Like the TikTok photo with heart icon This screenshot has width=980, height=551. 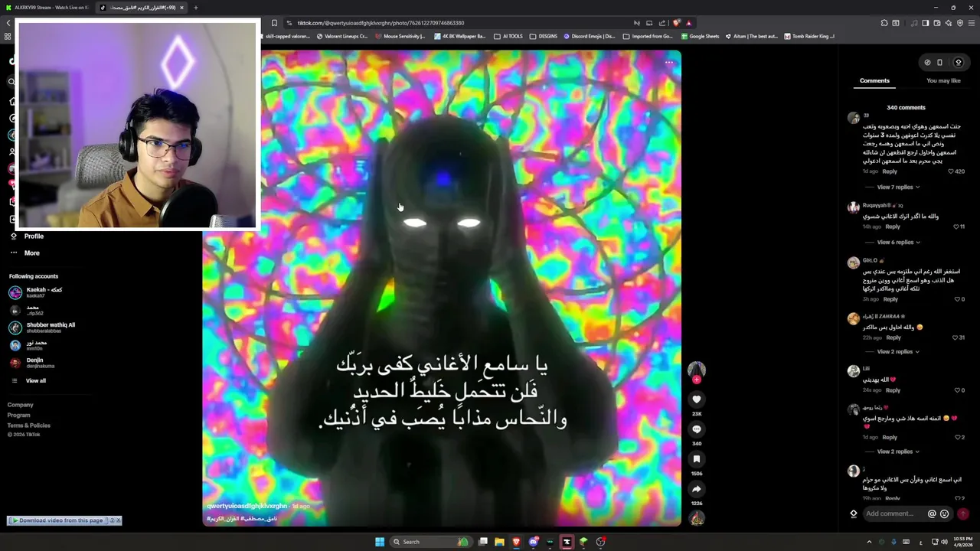[696, 399]
